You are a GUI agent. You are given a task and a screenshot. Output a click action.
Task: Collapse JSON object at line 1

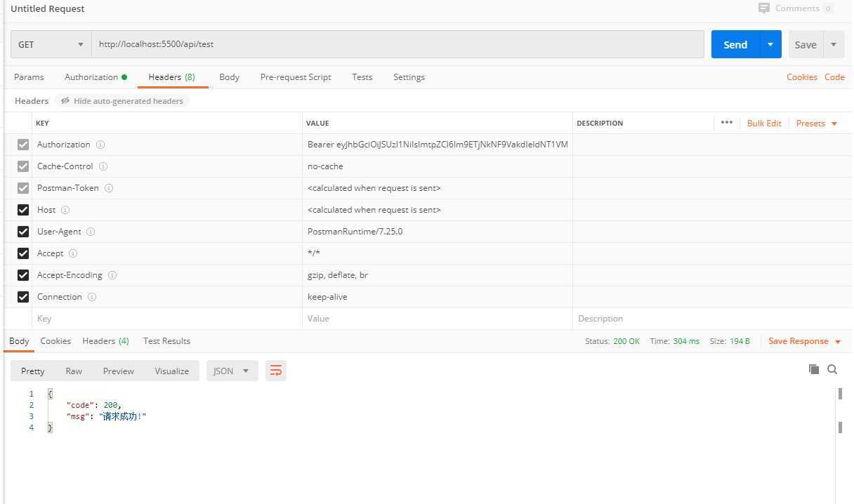(x=50, y=394)
